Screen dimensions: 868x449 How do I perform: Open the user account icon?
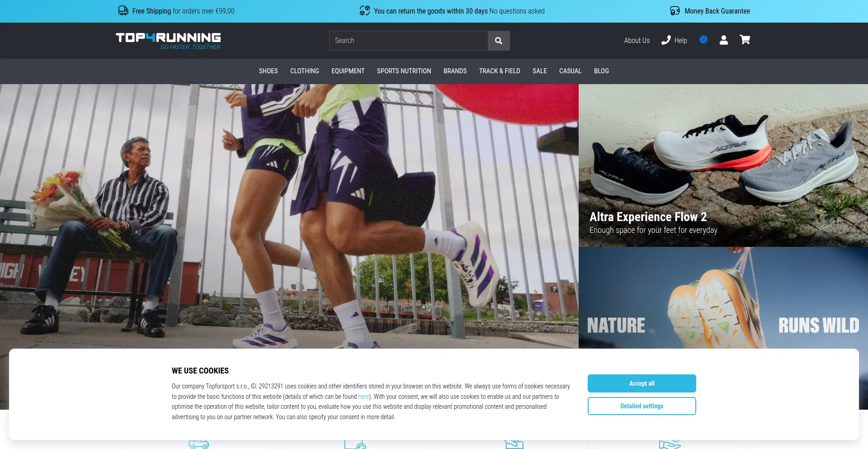click(x=723, y=40)
